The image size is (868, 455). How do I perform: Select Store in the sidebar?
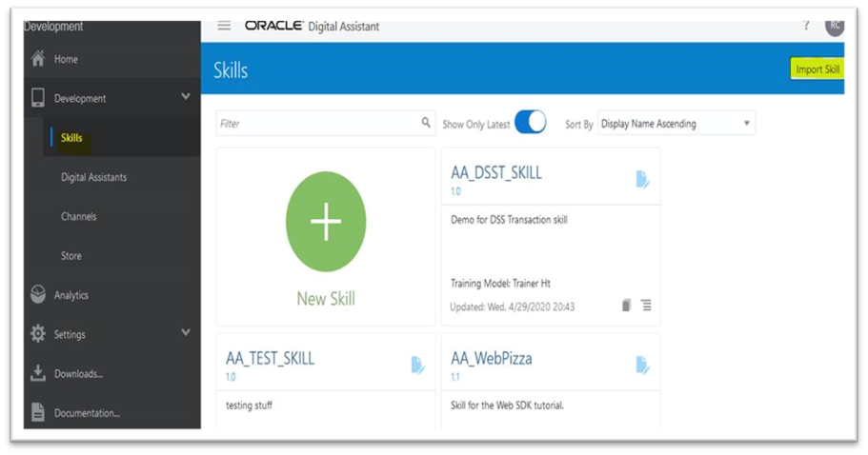[71, 255]
